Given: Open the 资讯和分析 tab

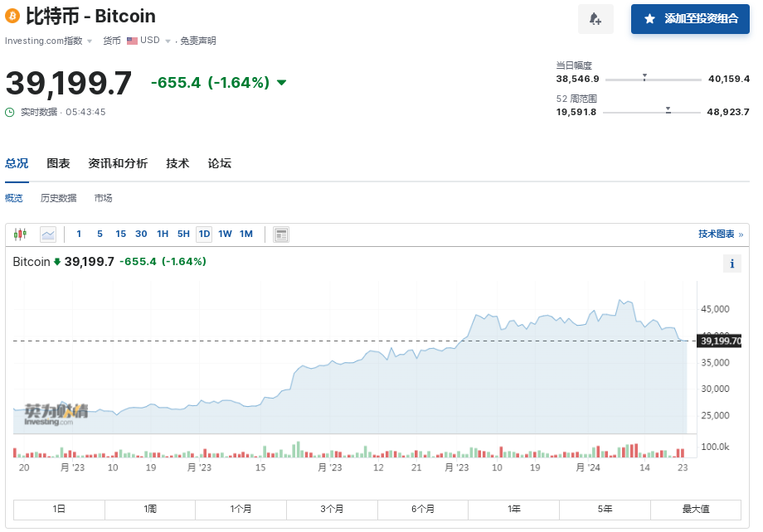Looking at the screenshot, I should (x=118, y=163).
